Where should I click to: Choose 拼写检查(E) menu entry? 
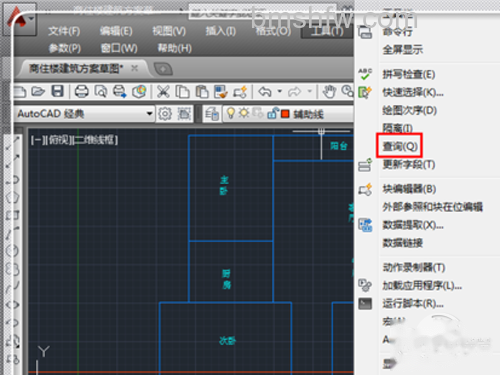click(x=409, y=74)
